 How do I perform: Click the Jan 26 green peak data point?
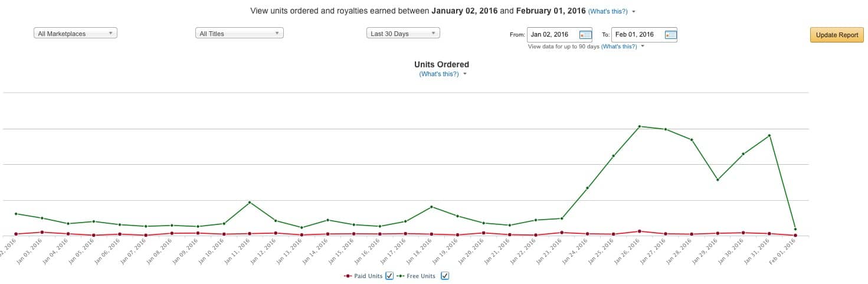tap(640, 126)
